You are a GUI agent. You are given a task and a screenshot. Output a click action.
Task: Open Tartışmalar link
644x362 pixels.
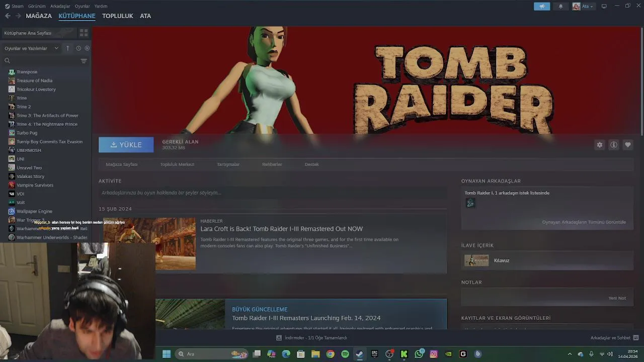click(228, 164)
